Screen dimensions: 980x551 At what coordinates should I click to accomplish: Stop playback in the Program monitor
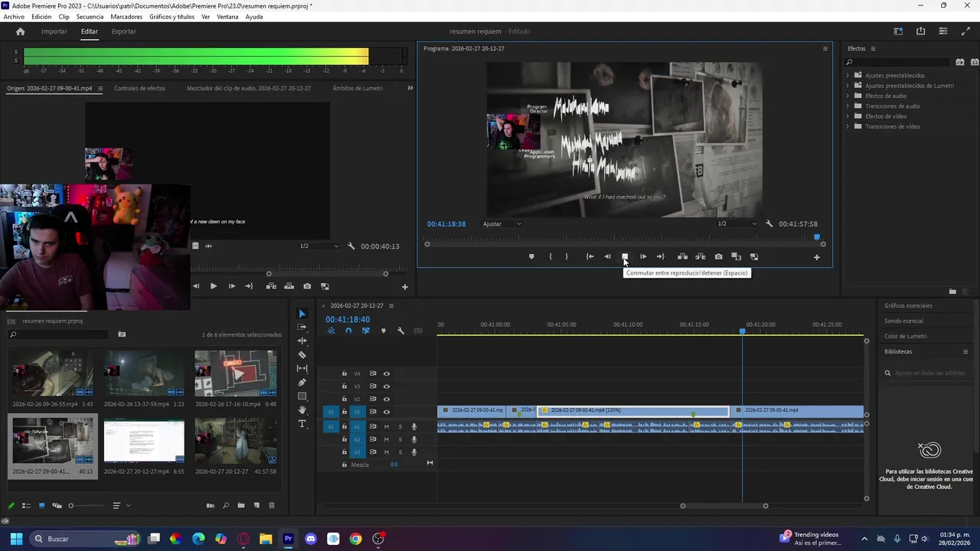(625, 257)
